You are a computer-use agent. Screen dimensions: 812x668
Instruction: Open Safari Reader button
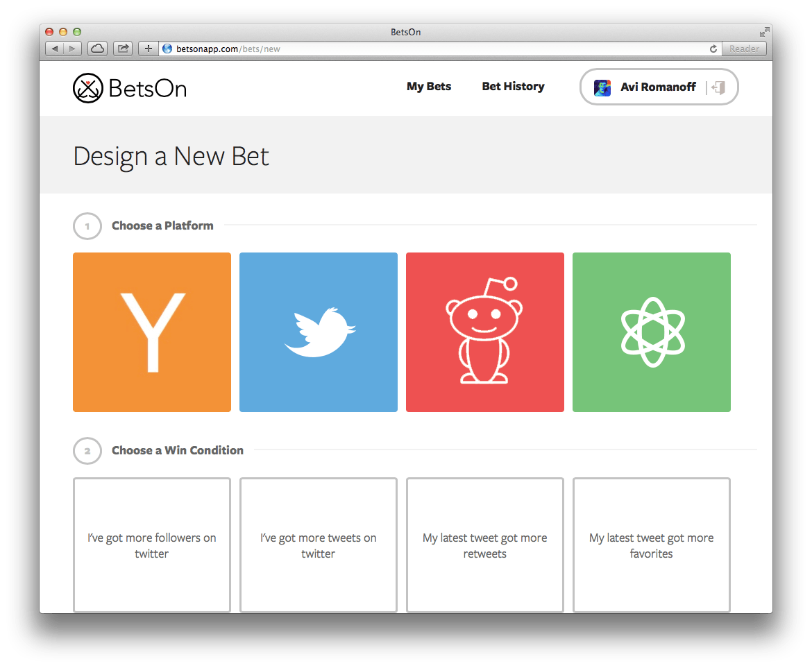click(744, 49)
